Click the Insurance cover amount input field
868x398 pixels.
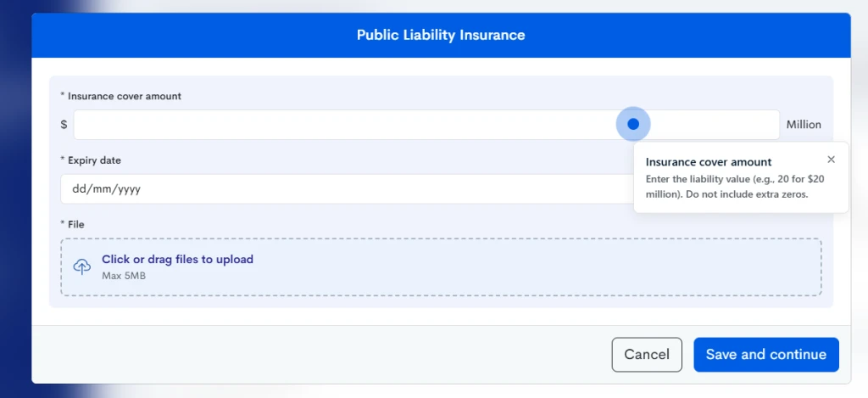426,125
